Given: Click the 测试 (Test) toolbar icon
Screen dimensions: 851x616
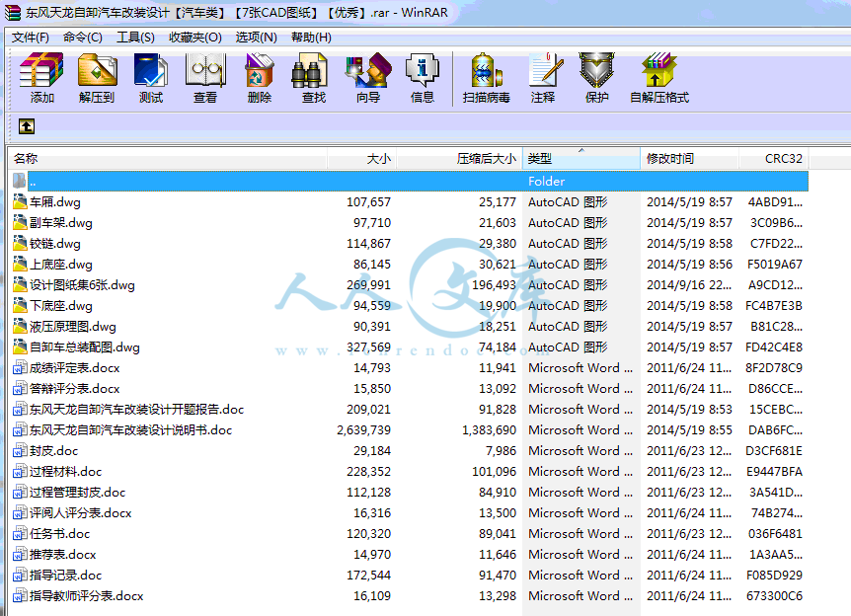Looking at the screenshot, I should (x=151, y=70).
